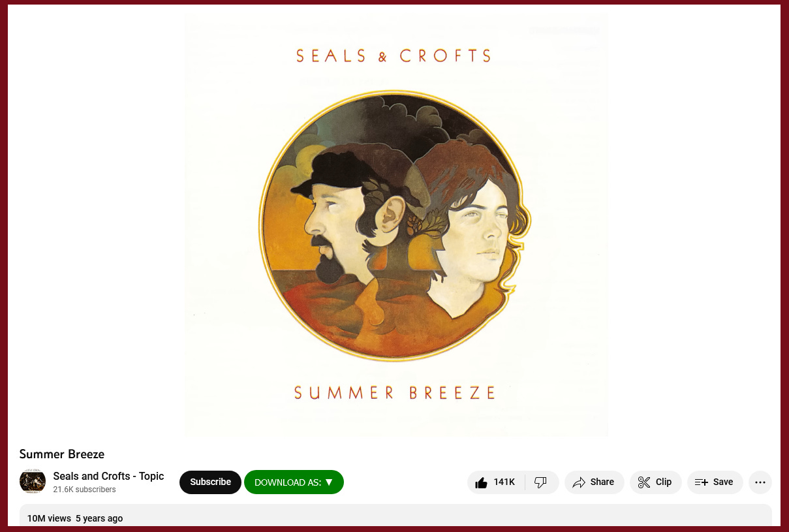Open the green DOWNLOAD AS menu
The image size is (789, 532).
pyautogui.click(x=294, y=482)
